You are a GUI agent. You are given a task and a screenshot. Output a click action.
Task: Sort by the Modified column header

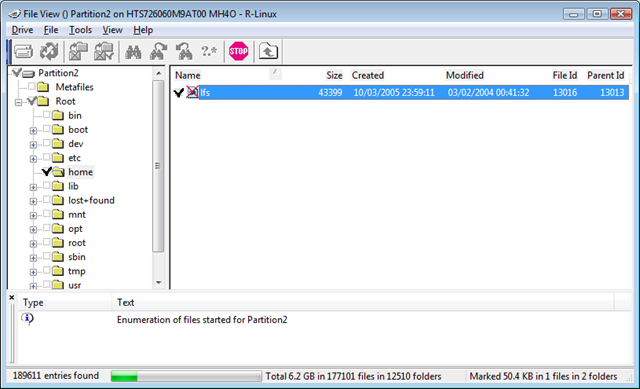(464, 75)
